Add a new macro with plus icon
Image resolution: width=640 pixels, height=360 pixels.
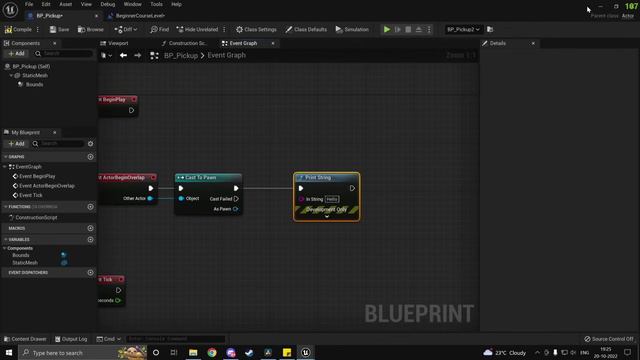tap(91, 228)
